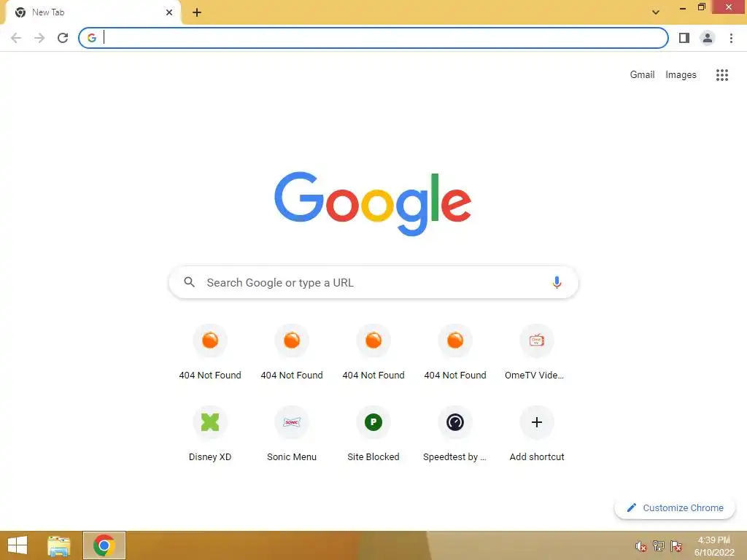Viewport: 747px width, 560px height.
Task: Open the Chrome side panel
Action: (x=684, y=38)
